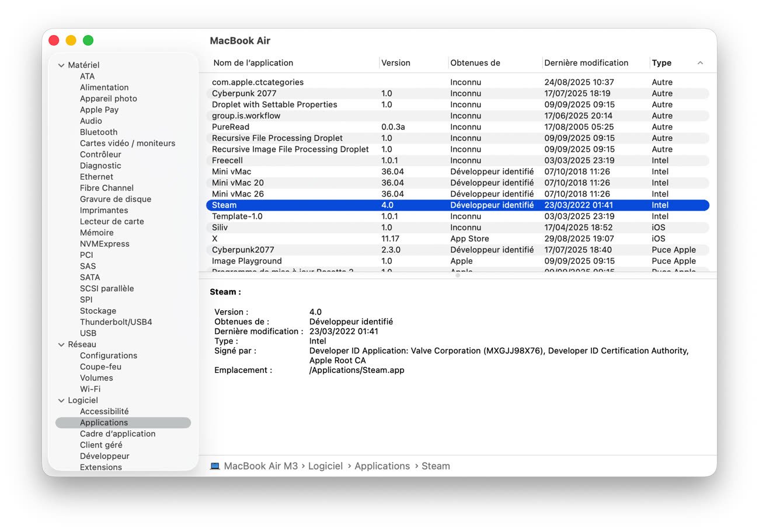This screenshot has height=532, width=759.
Task: Select Stockage in the sidebar
Action: point(98,311)
